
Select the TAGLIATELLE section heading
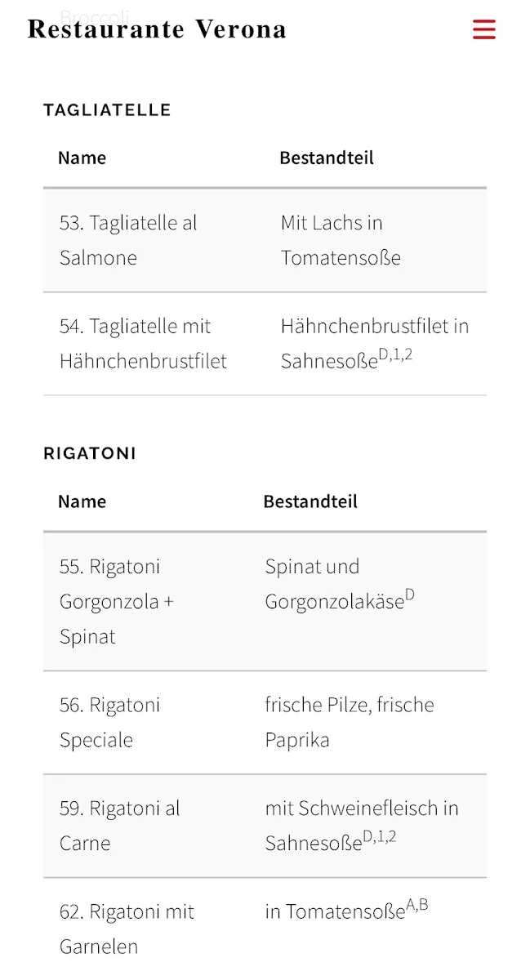click(107, 110)
